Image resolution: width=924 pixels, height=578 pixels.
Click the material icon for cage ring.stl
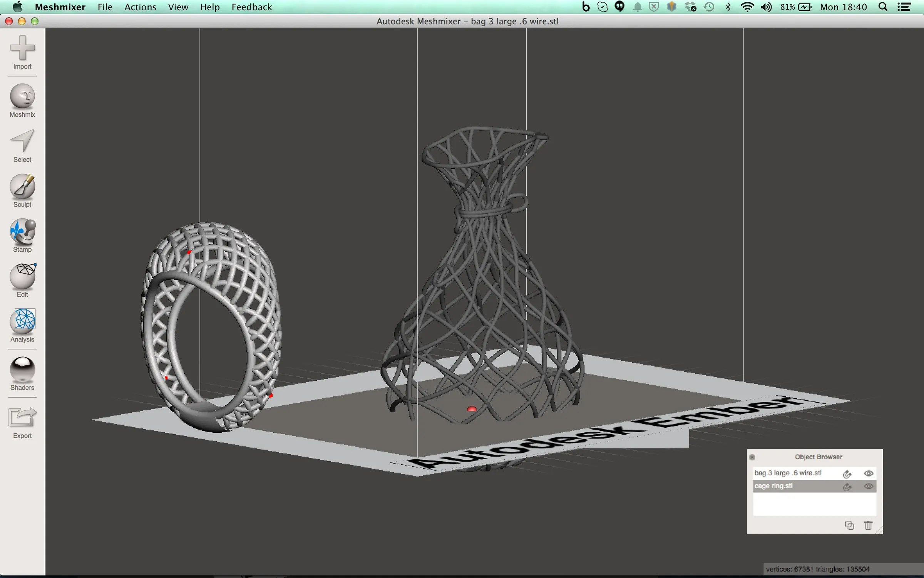click(x=847, y=487)
